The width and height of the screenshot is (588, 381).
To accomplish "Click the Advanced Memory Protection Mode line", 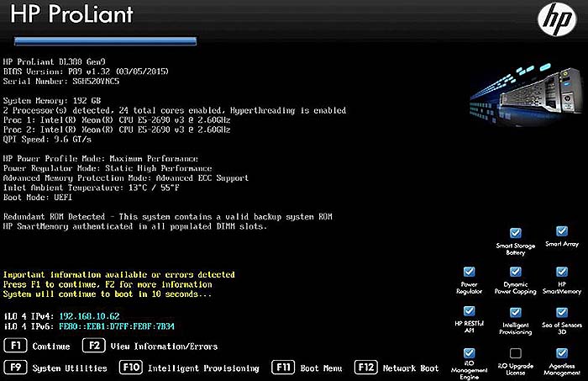I will [126, 178].
